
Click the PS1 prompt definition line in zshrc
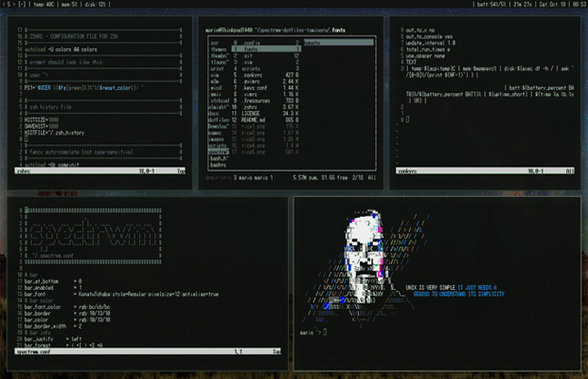[84, 88]
